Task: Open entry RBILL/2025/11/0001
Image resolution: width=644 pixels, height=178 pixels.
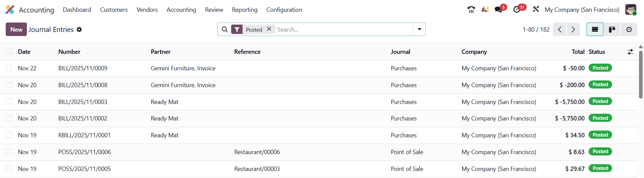Action: point(84,135)
